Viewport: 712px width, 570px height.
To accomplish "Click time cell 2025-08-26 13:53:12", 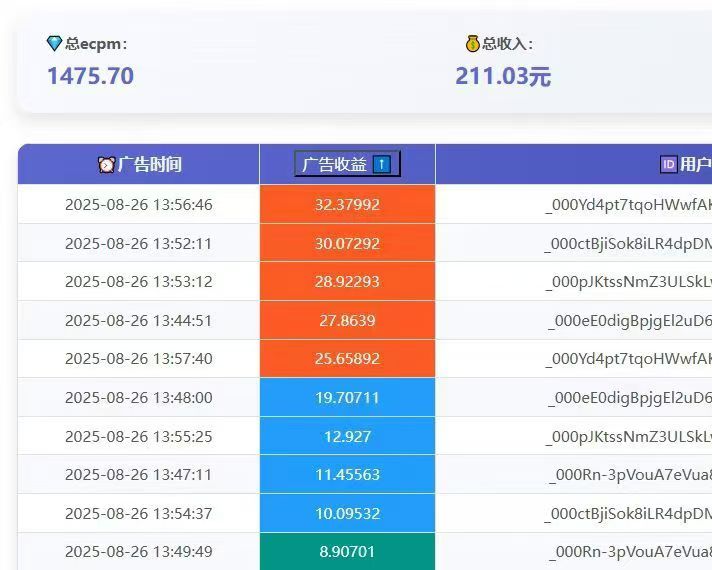I will point(138,282).
